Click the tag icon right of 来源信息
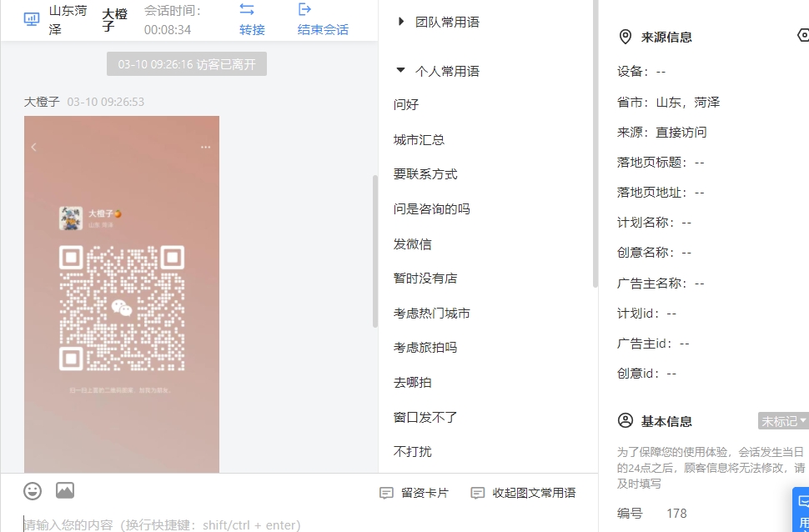Image resolution: width=809 pixels, height=532 pixels. (803, 35)
